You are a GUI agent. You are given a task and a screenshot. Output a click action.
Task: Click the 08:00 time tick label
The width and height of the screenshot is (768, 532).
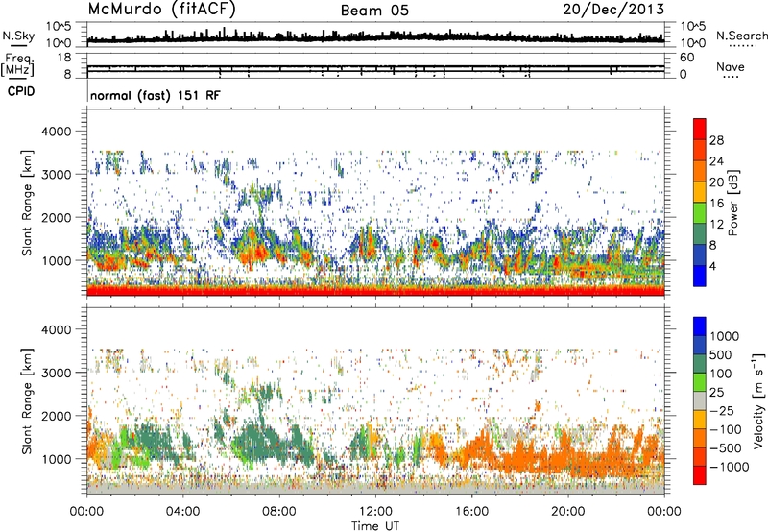click(279, 512)
